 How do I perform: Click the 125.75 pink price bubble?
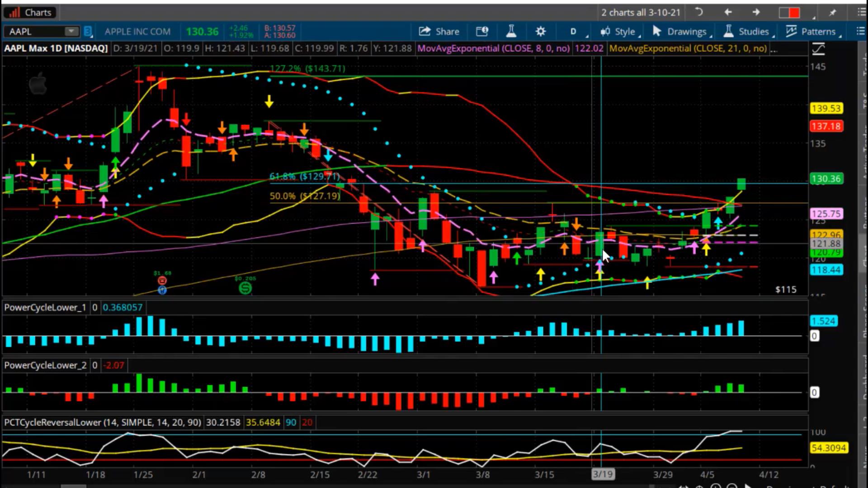click(826, 214)
